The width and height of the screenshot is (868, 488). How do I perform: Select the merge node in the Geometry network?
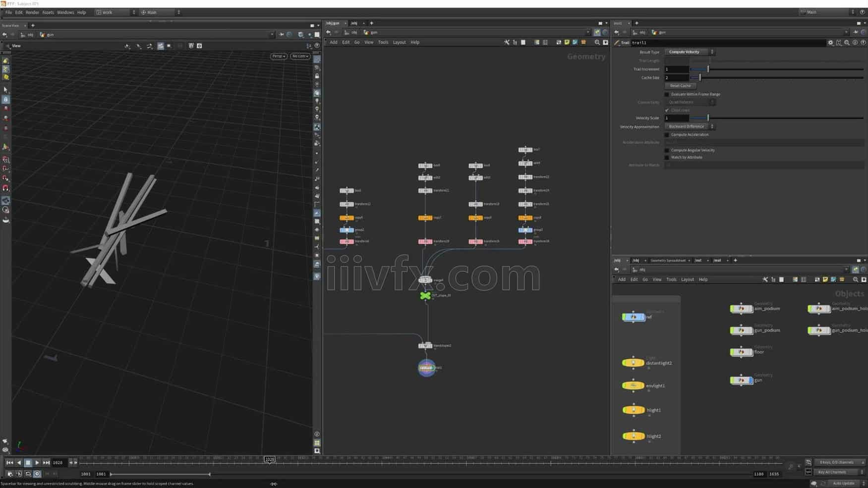[x=425, y=280]
